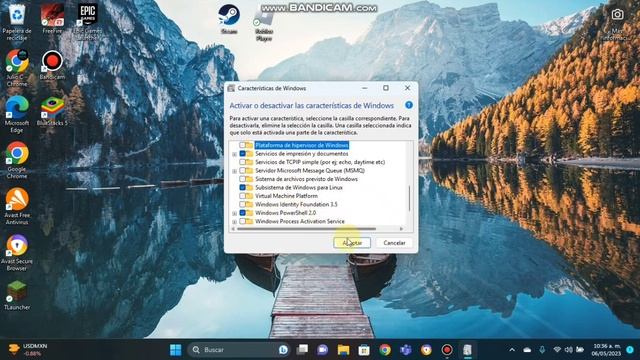Open Bandicam recorder on the taskbar
Viewport: 640px width, 360px height.
click(447, 350)
